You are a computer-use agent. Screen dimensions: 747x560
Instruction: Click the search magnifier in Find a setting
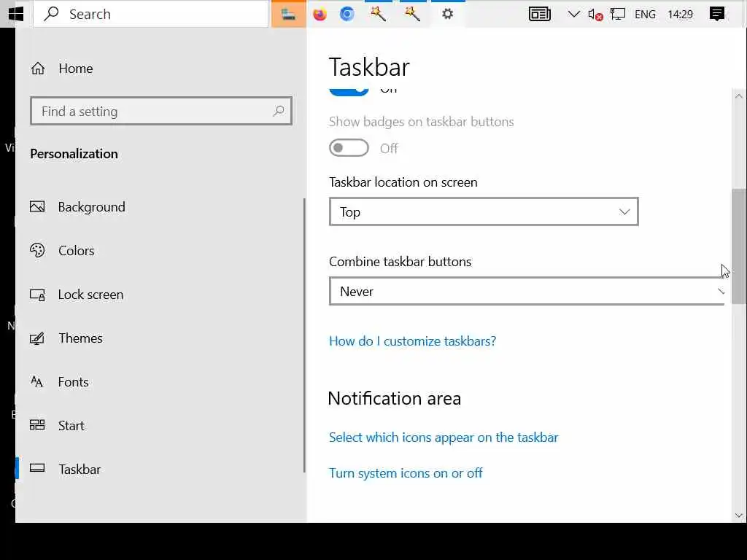point(279,111)
